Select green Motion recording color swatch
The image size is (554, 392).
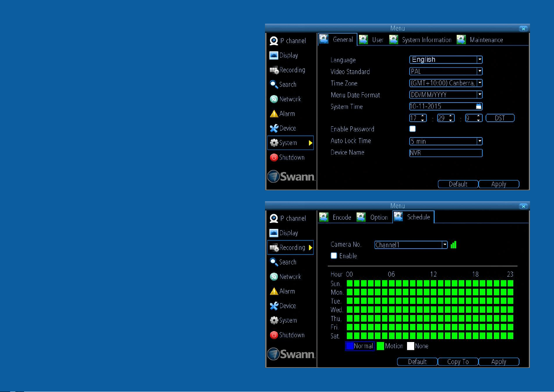click(x=380, y=346)
